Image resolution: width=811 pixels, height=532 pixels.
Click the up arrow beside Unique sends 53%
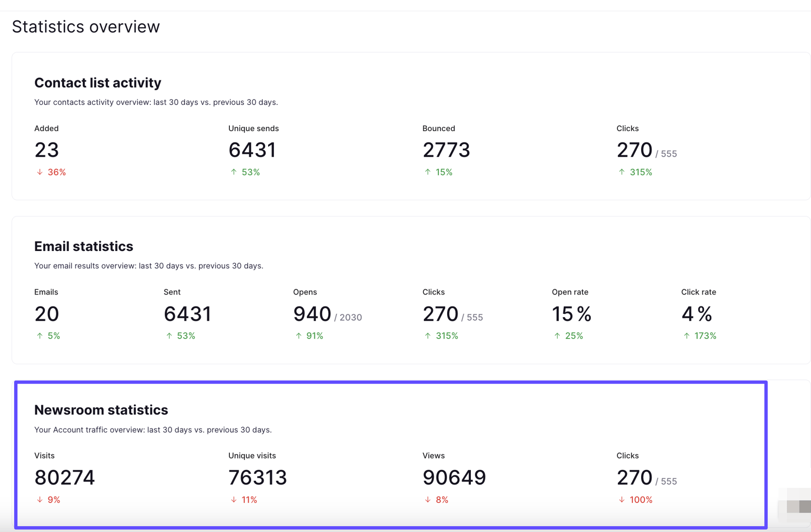234,172
